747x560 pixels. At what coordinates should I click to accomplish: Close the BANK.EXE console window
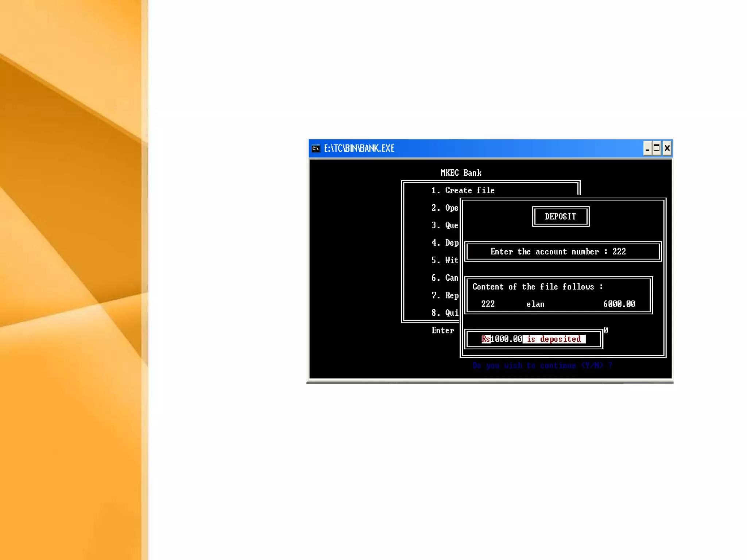pyautogui.click(x=667, y=148)
